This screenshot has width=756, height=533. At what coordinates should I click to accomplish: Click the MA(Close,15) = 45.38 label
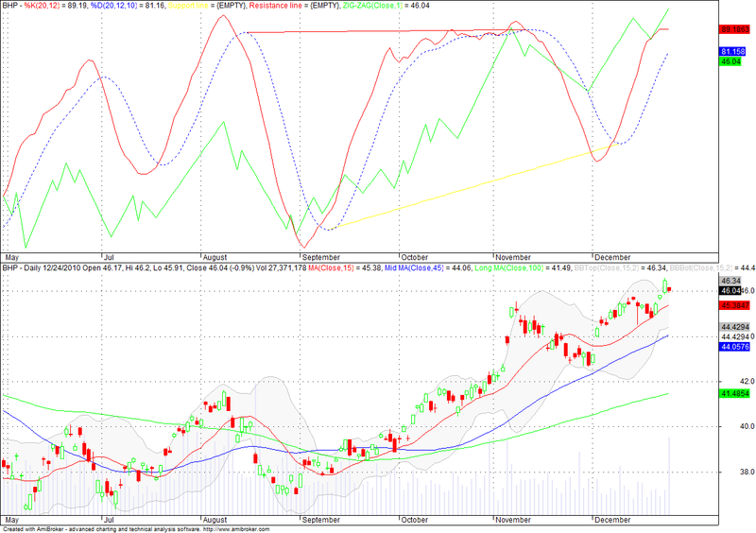tap(344, 267)
